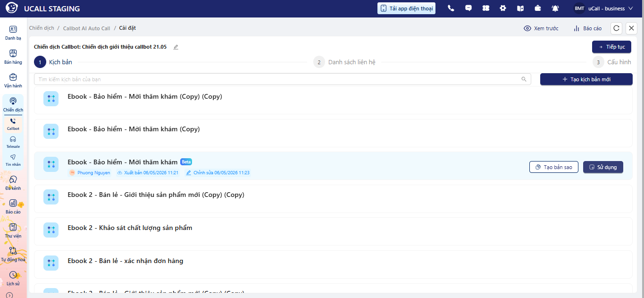Click the refresh icon button

[x=616, y=28]
